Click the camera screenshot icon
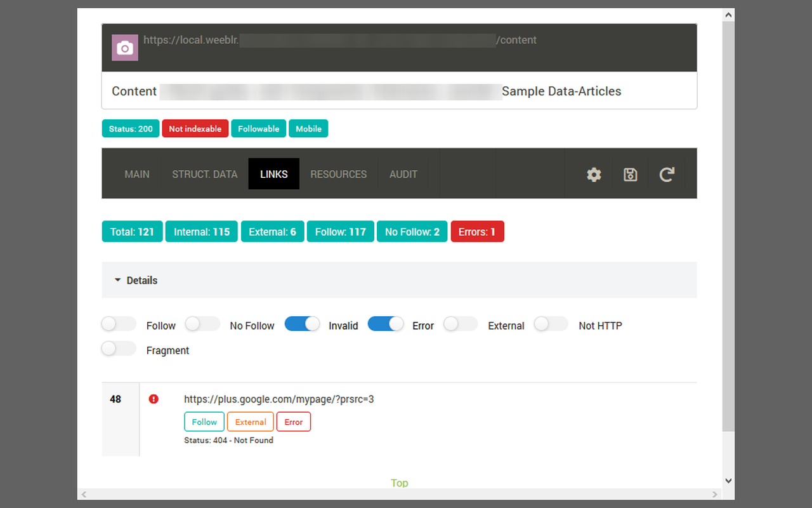 pyautogui.click(x=125, y=48)
